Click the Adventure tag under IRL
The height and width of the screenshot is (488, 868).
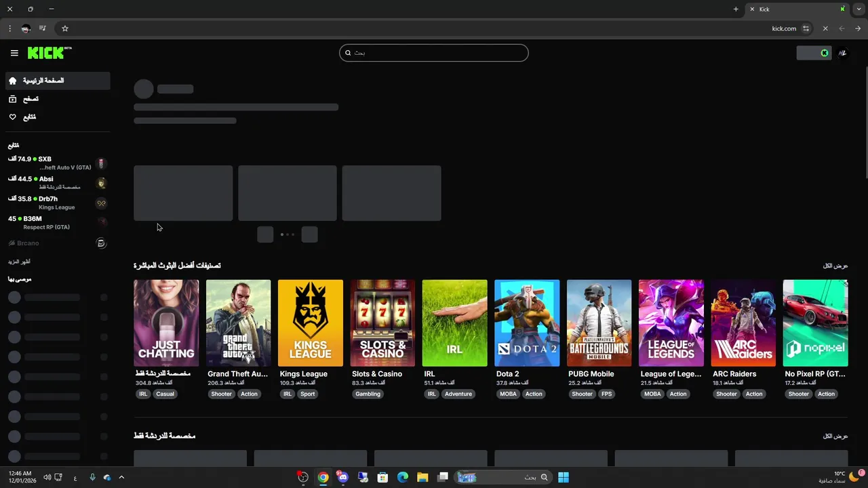(458, 394)
